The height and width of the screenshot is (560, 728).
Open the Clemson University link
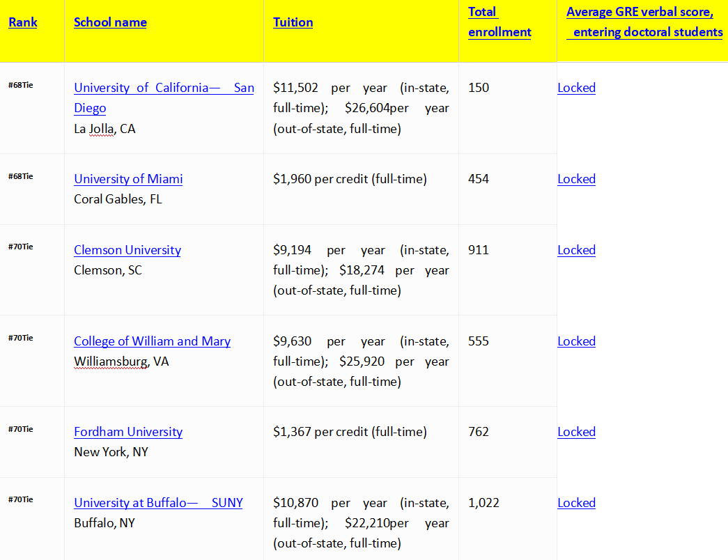(127, 250)
